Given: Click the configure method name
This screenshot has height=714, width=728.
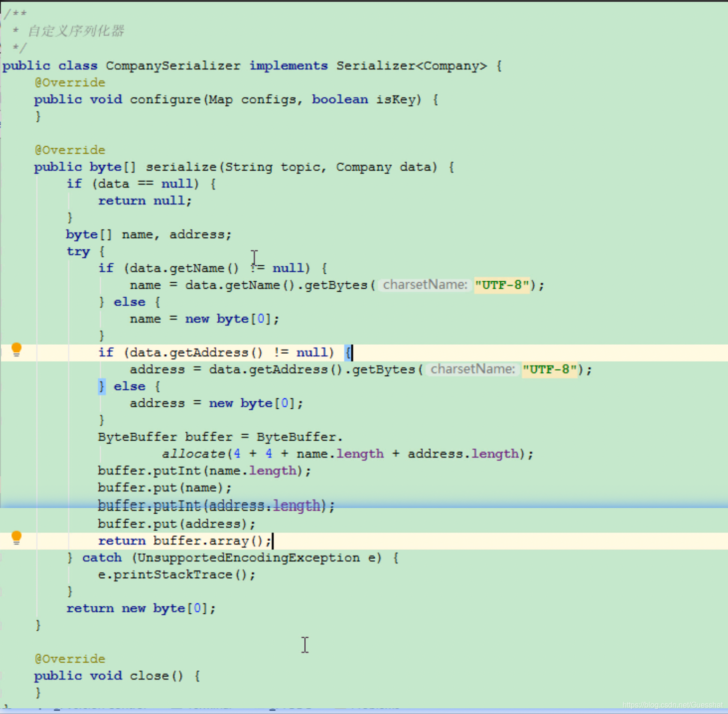Looking at the screenshot, I should pos(165,99).
